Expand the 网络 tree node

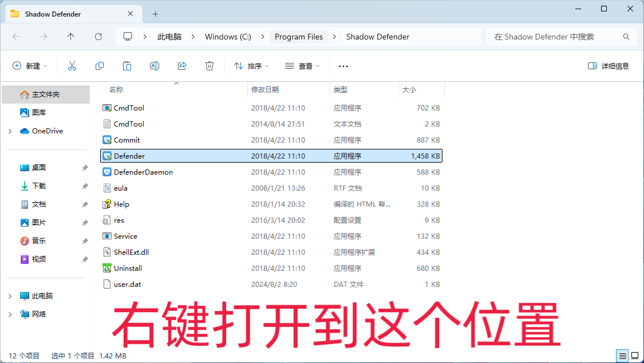pyautogui.click(x=10, y=314)
